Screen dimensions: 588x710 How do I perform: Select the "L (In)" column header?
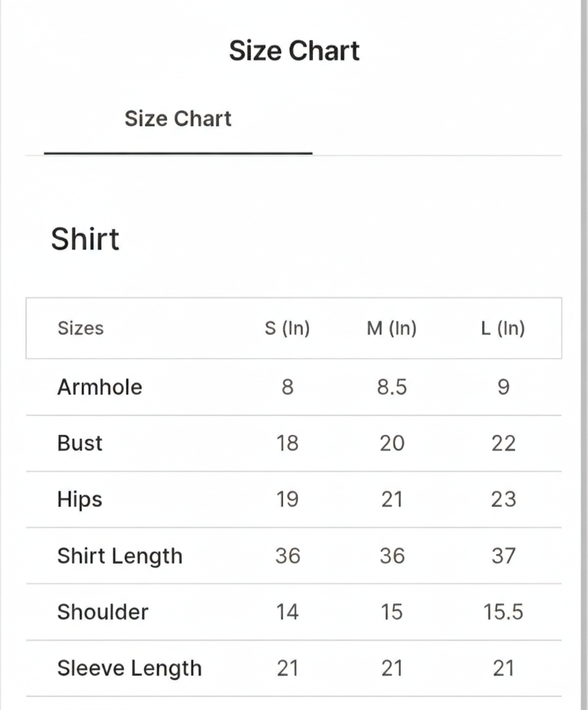[503, 328]
